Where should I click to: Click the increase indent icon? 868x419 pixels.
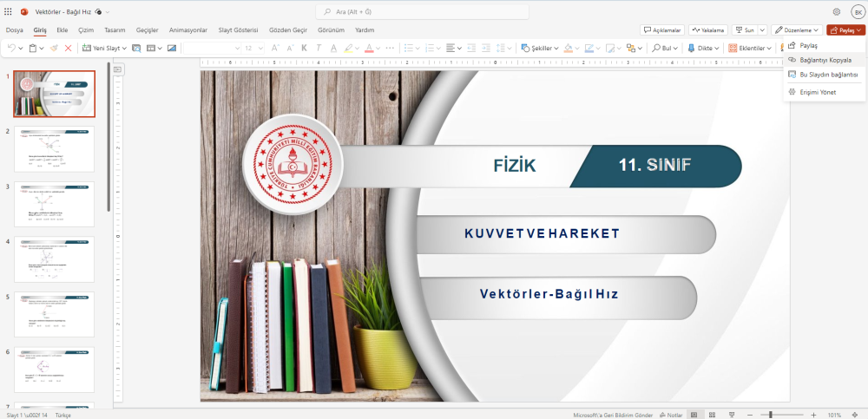[486, 49]
